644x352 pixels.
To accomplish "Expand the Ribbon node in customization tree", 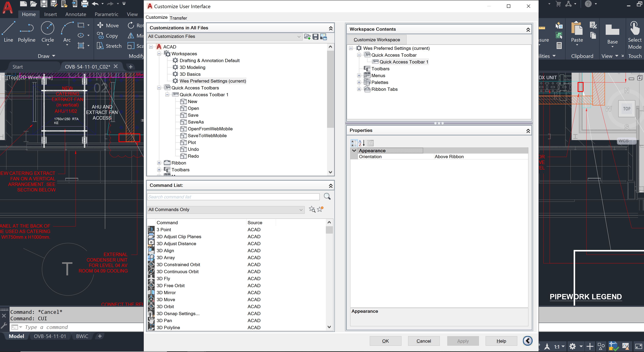I will [159, 163].
